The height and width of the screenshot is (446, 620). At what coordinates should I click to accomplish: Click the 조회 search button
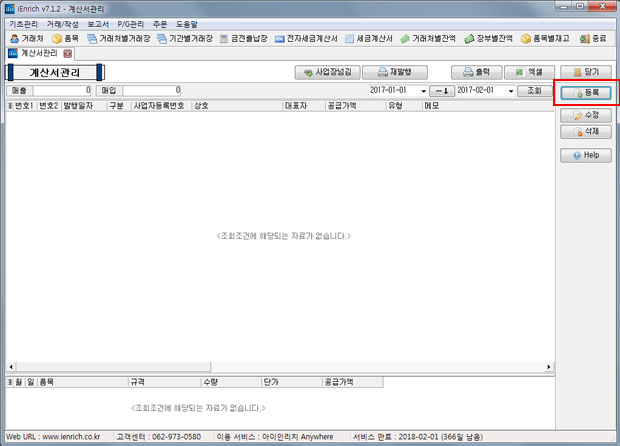[x=534, y=90]
